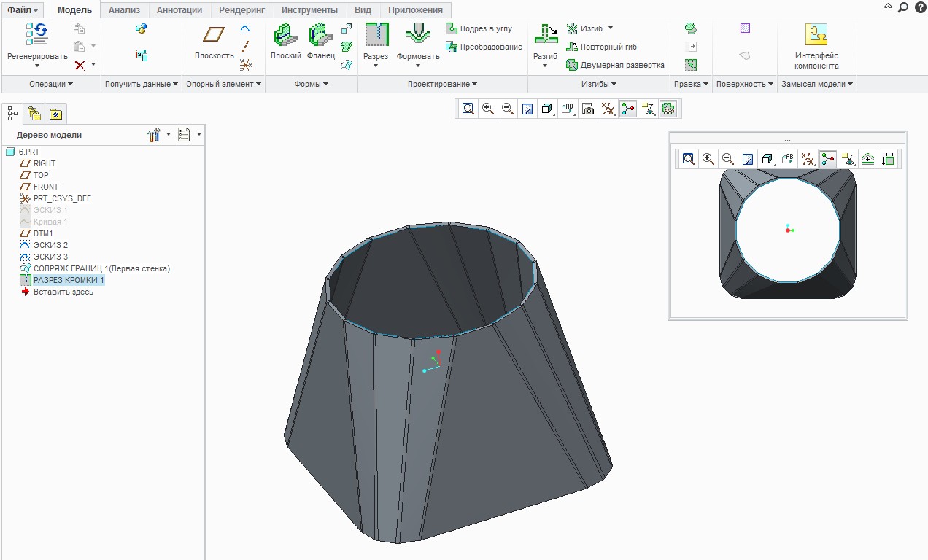The image size is (928, 560).
Task: Click the Преобразование button
Action: (484, 47)
